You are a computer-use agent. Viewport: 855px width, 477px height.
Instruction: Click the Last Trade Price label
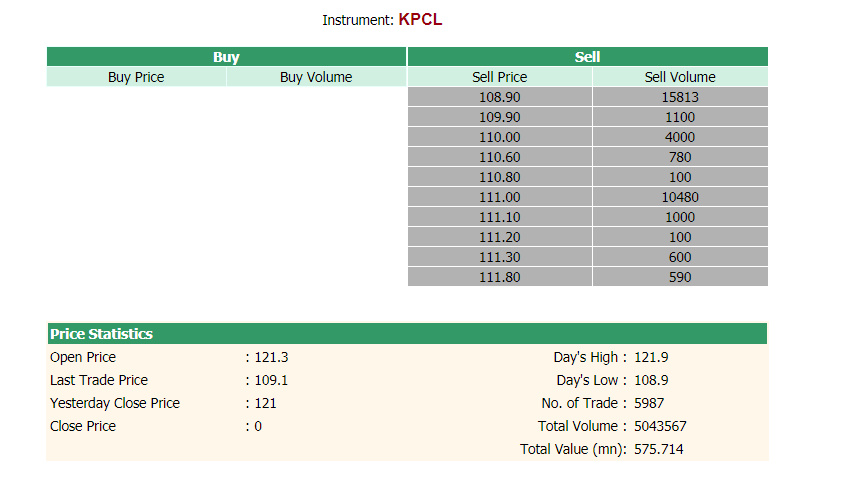99,380
